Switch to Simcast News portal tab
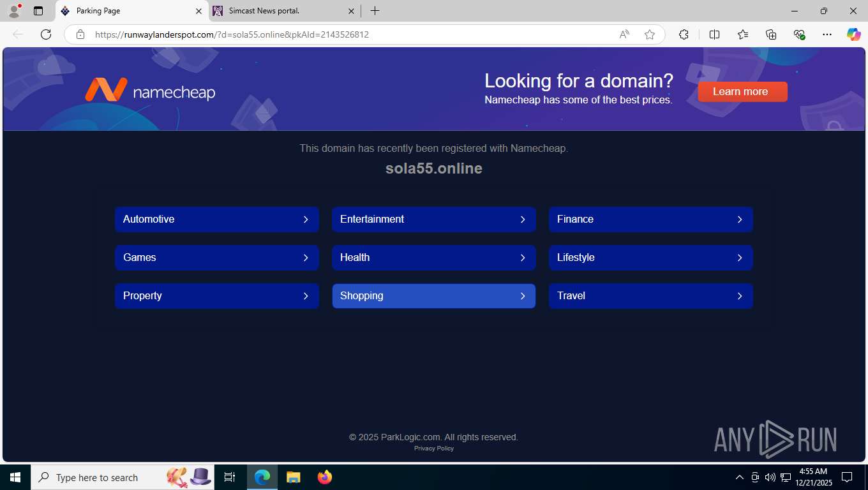Viewport: 868px width, 490px height. [285, 11]
